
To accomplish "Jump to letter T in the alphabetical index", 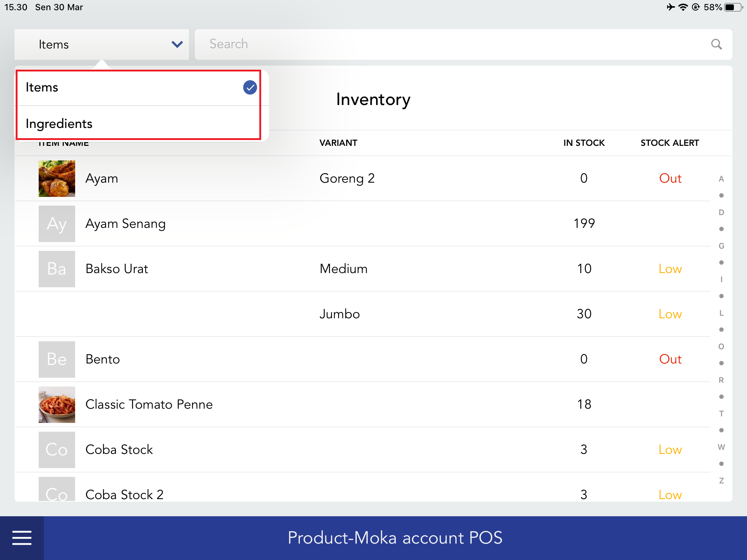I will (x=721, y=414).
